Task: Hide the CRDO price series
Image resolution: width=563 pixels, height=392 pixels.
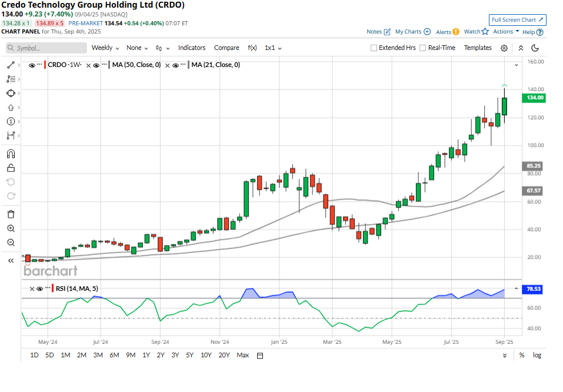Action: point(32,65)
